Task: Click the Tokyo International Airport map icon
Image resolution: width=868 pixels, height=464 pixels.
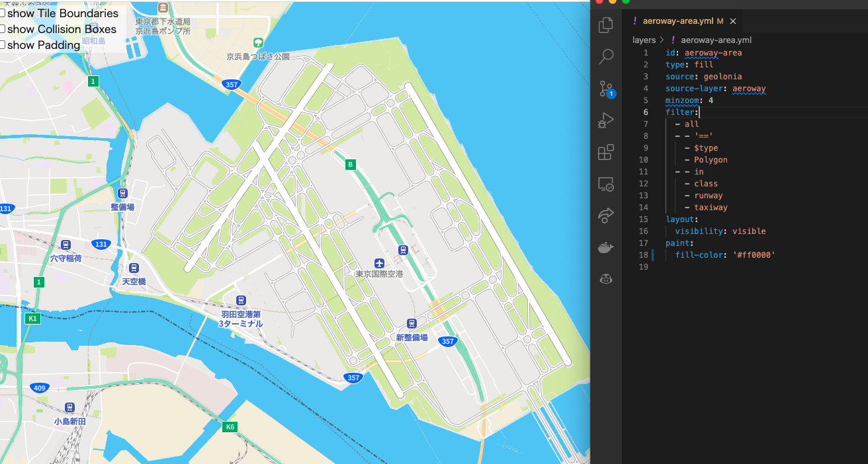Action: click(x=378, y=263)
